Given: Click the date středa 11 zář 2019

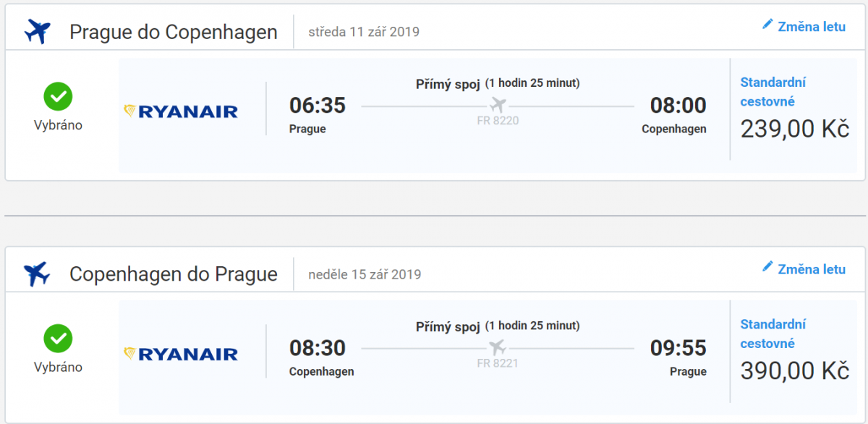Looking at the screenshot, I should 364,32.
